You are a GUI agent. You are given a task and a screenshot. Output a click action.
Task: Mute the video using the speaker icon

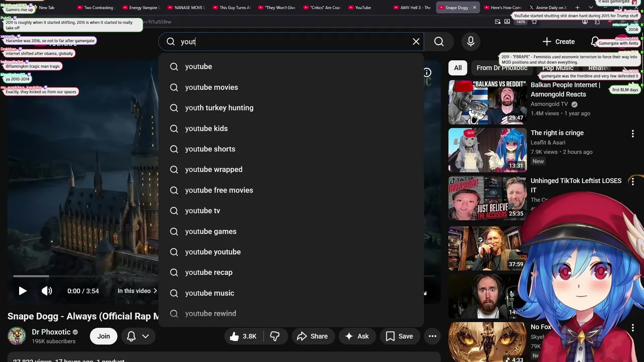tap(47, 291)
